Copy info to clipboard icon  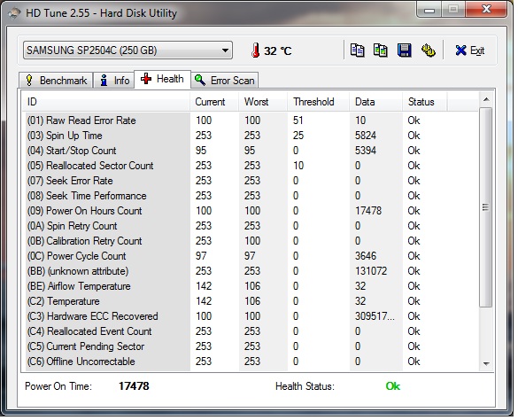tap(357, 51)
